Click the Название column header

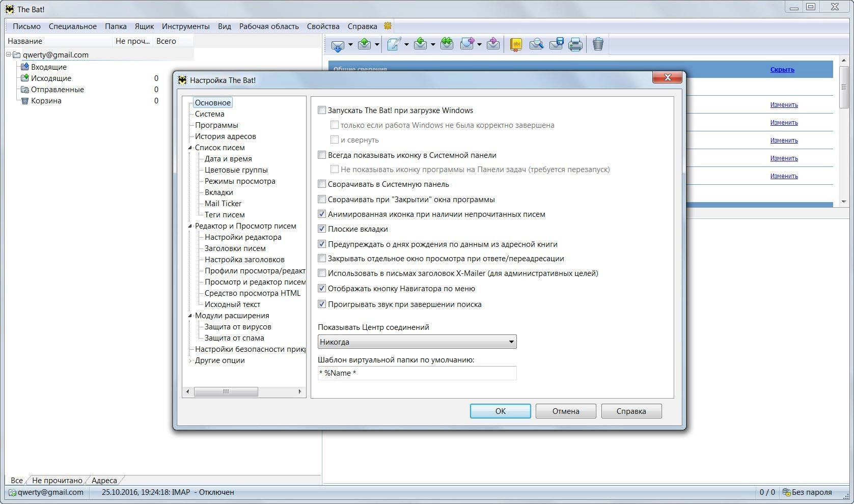(x=59, y=41)
